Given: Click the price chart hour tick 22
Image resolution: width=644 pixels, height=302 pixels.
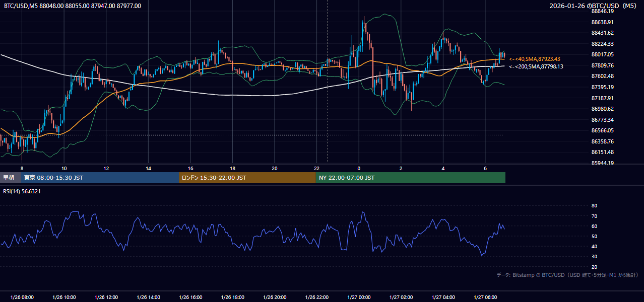Looking at the screenshot, I should [x=316, y=168].
